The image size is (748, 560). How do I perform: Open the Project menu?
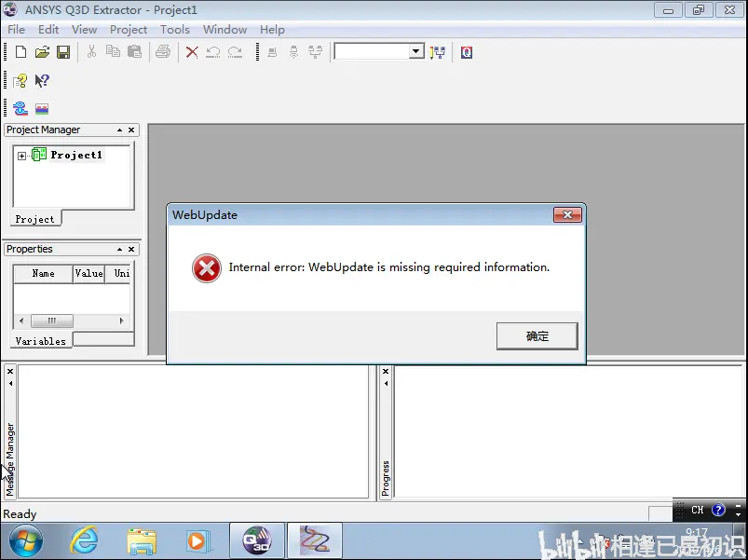[x=129, y=30]
